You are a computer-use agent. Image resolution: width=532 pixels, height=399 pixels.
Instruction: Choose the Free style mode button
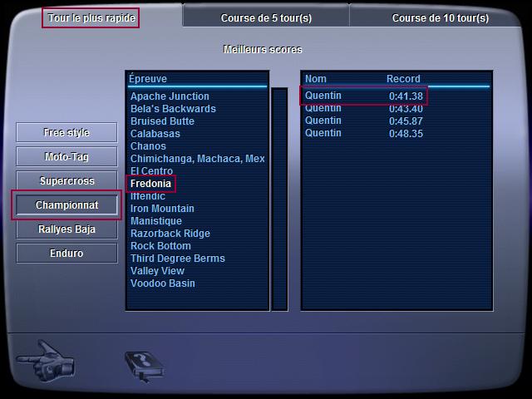click(66, 133)
